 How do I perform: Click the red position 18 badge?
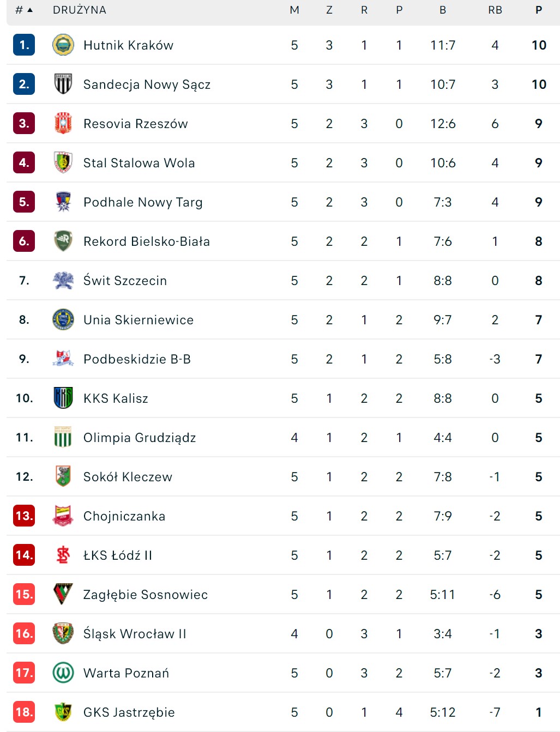[24, 712]
